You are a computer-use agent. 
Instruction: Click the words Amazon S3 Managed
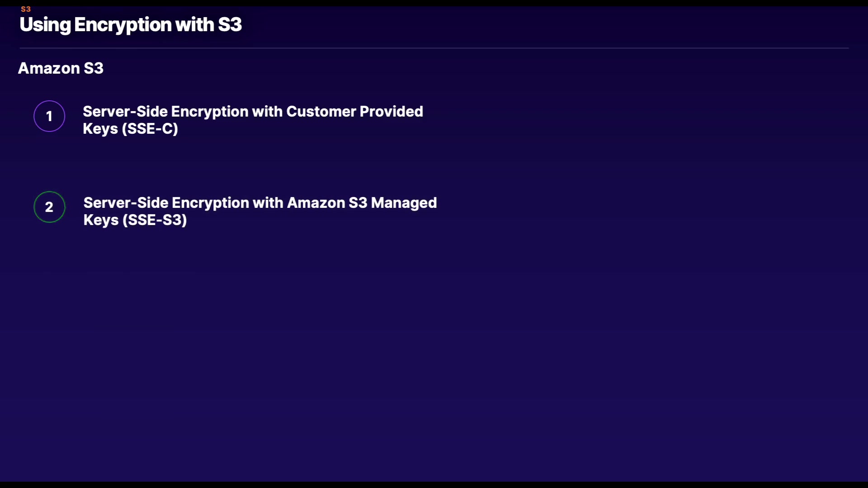[362, 203]
